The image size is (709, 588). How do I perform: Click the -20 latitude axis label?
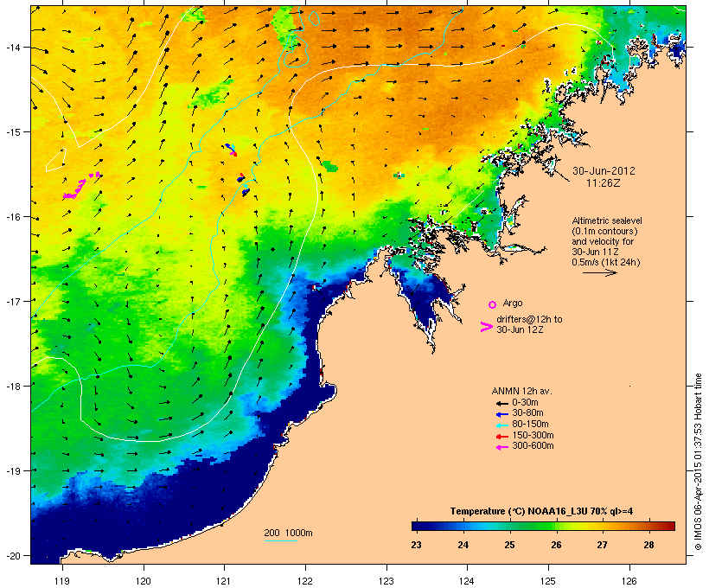pyautogui.click(x=12, y=555)
